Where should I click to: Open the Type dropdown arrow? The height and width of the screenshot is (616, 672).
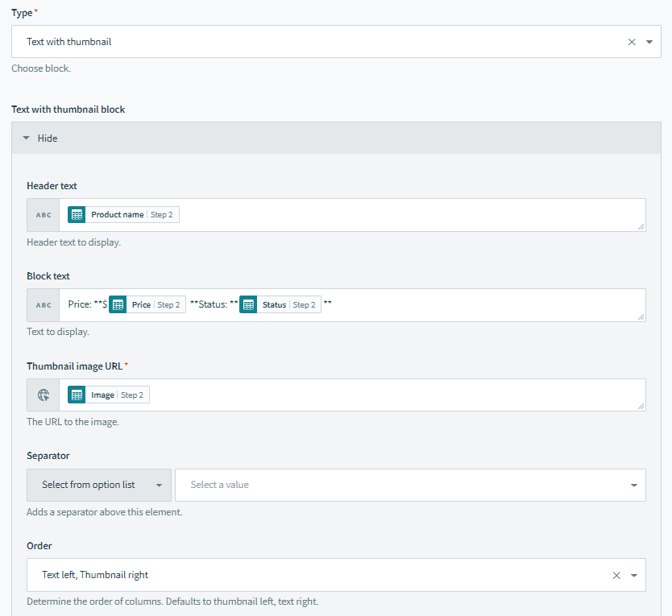(x=649, y=42)
